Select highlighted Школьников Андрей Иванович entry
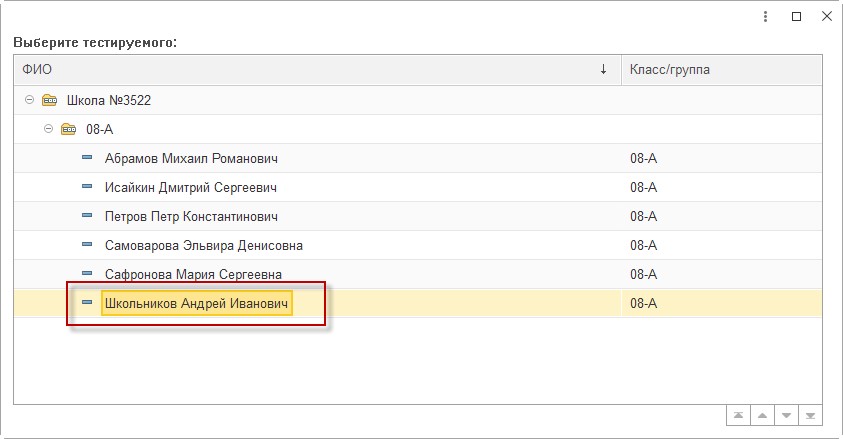The height and width of the screenshot is (439, 843). click(x=196, y=303)
